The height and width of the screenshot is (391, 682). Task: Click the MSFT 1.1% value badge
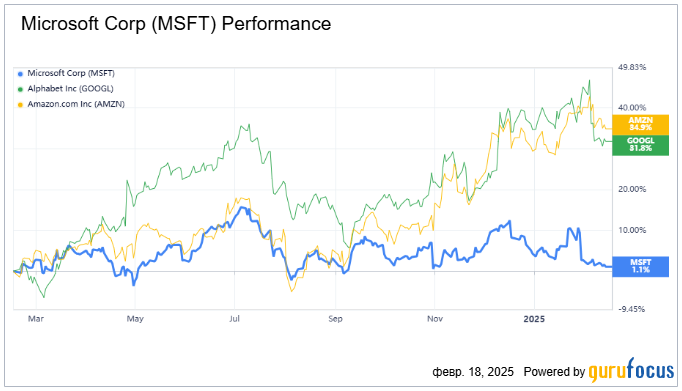pos(640,266)
